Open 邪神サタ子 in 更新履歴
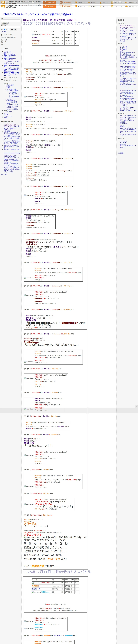The width and height of the screenshot is (138, 644). 123,144
